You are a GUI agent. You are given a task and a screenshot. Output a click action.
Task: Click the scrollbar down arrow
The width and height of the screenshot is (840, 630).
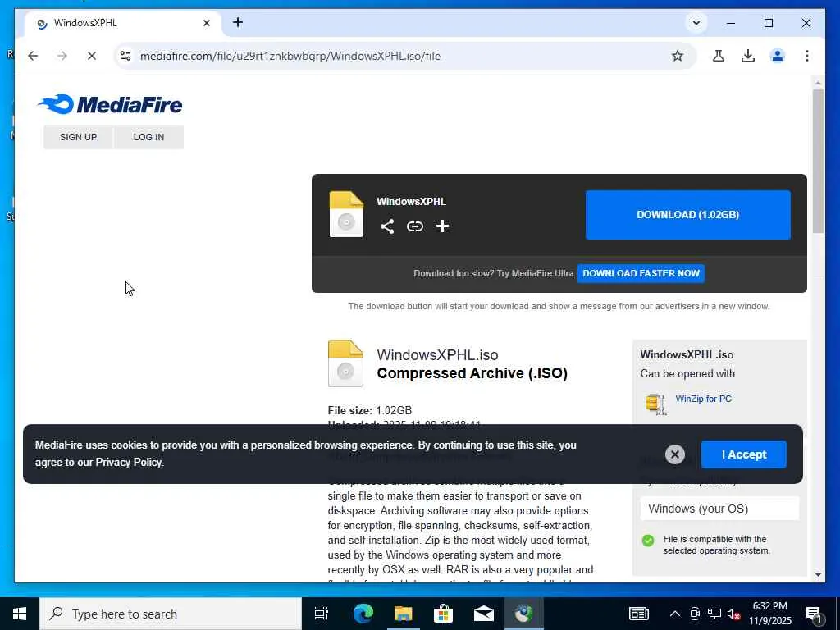(818, 575)
